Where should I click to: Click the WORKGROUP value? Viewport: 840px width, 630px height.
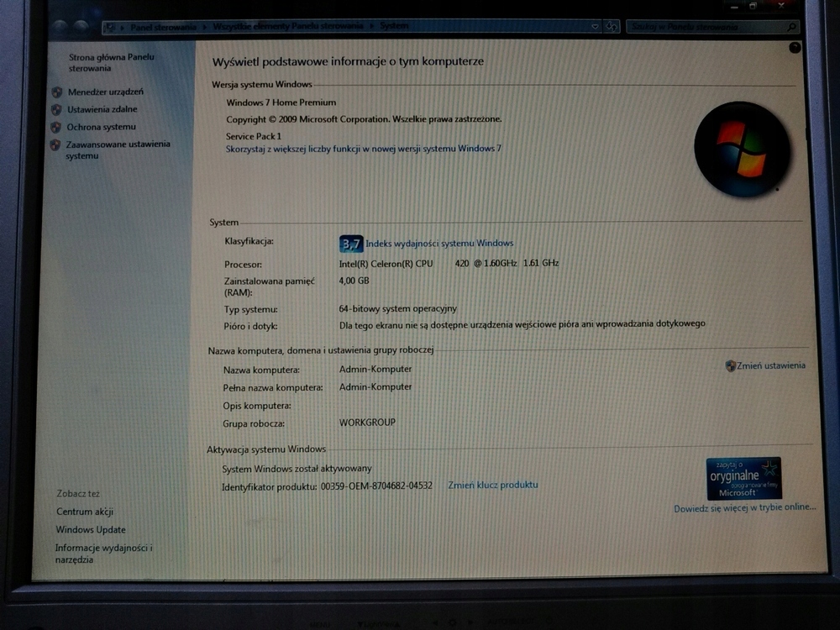(x=368, y=423)
